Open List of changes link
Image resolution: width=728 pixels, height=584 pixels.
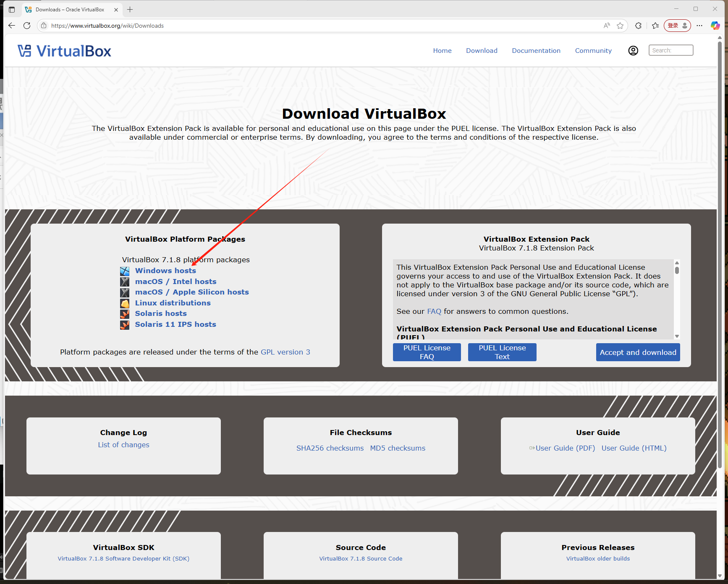[123, 445]
